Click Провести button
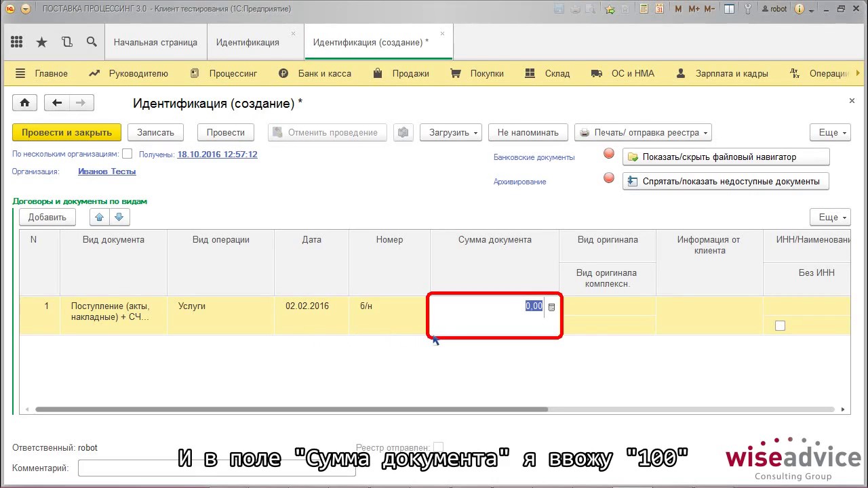The height and width of the screenshot is (488, 868). pyautogui.click(x=225, y=132)
